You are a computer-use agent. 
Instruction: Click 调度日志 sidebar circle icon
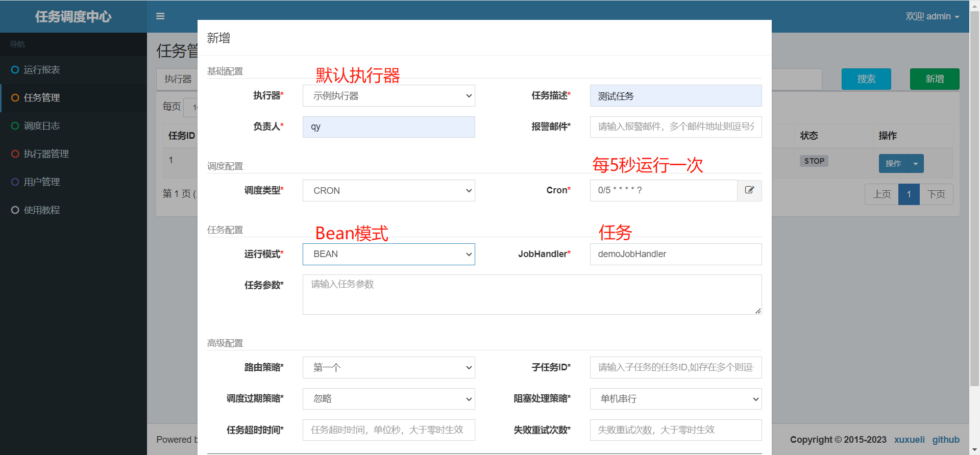pyautogui.click(x=15, y=126)
